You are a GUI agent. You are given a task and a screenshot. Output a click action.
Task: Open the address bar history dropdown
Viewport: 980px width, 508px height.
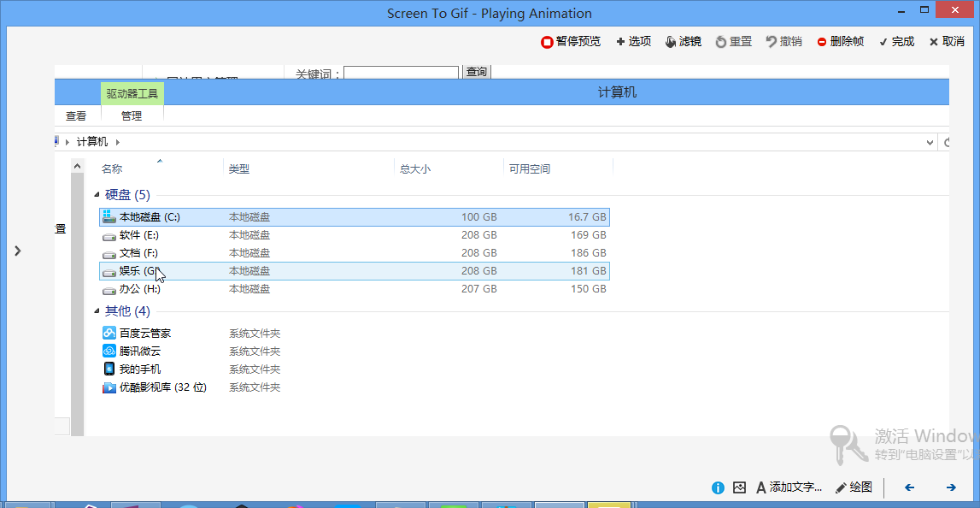pos(930,143)
